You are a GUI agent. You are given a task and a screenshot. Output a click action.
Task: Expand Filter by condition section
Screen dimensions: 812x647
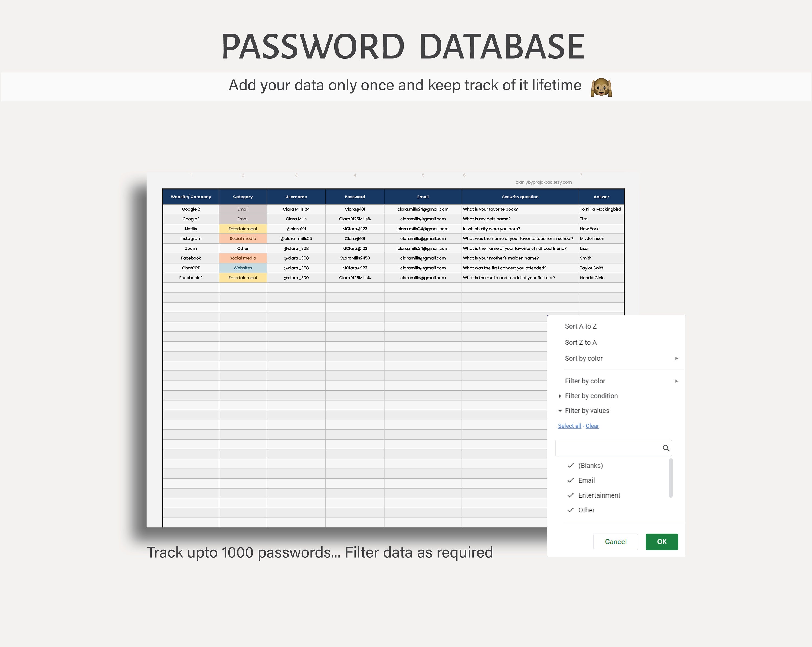[591, 396]
